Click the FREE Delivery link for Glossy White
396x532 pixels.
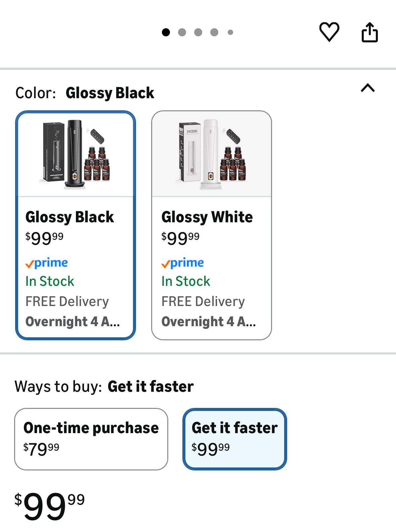click(203, 301)
